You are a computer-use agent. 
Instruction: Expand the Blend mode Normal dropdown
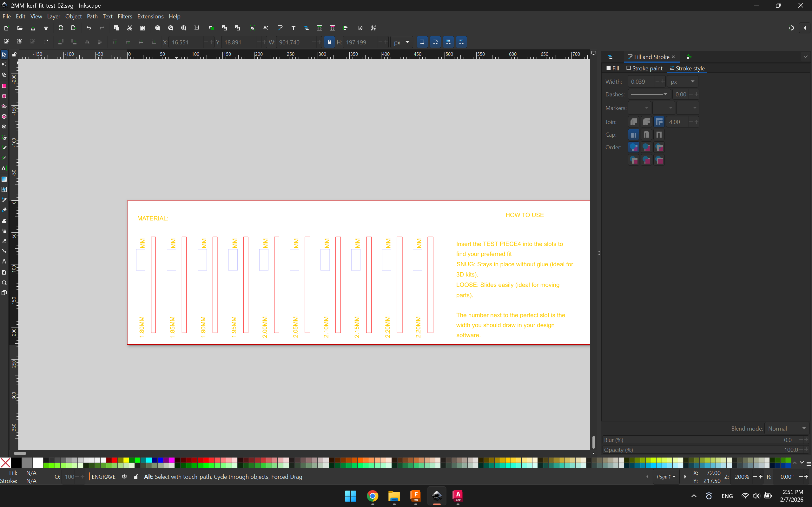pos(787,429)
